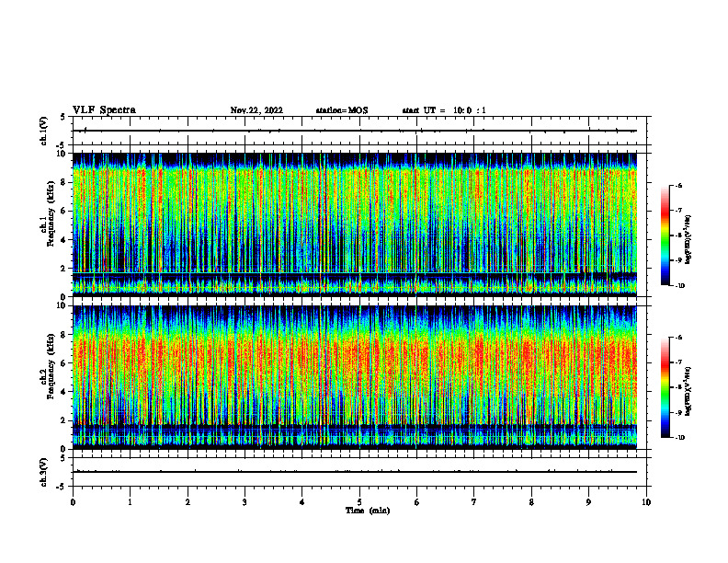728x563 pixels.
Task: Click the "Time (min)" axis label
Action: 368,511
